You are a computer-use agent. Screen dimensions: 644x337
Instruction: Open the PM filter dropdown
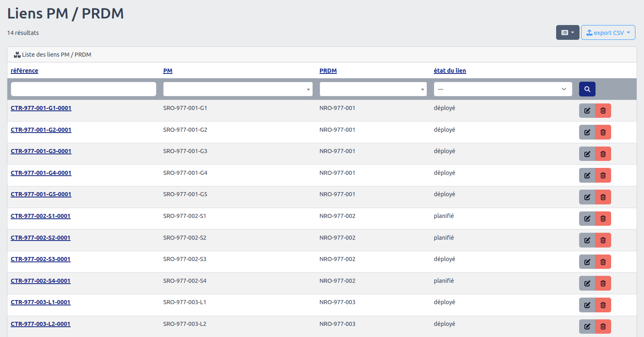coord(238,89)
